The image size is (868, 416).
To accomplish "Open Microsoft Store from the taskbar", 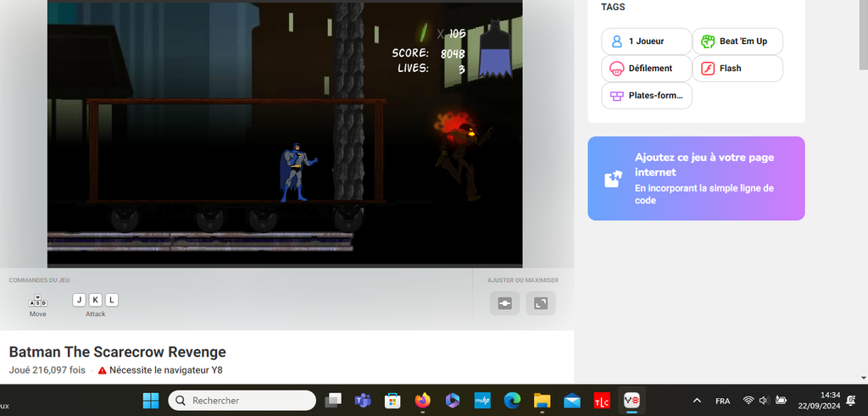I will 392,400.
